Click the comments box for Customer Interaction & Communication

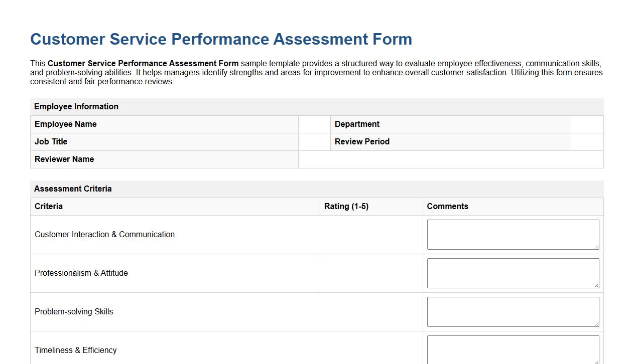point(513,234)
